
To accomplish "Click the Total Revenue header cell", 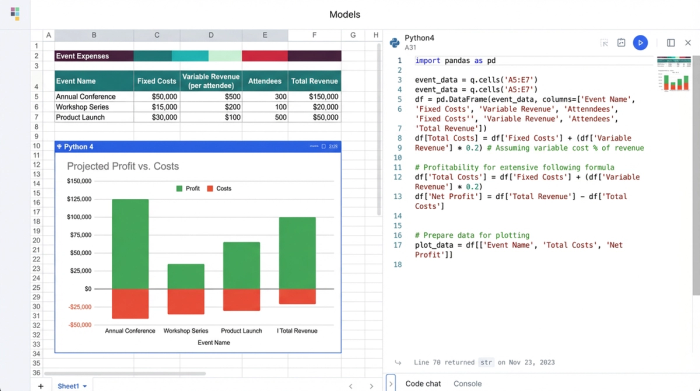I will click(314, 81).
